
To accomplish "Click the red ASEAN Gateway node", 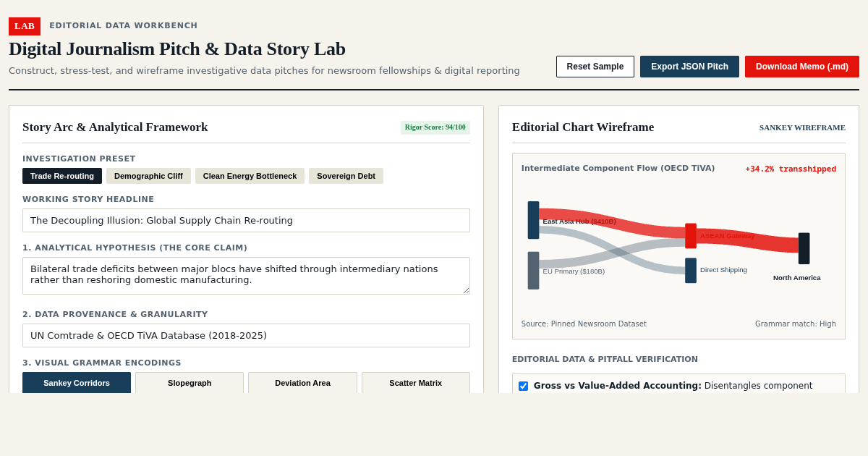I will point(691,236).
